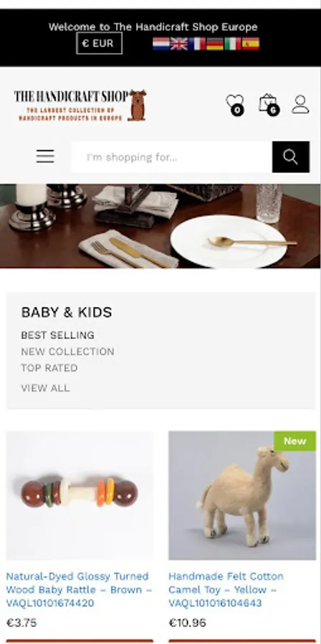The width and height of the screenshot is (321, 644).
Task: Switch to the New Collection tab
Action: click(x=68, y=351)
